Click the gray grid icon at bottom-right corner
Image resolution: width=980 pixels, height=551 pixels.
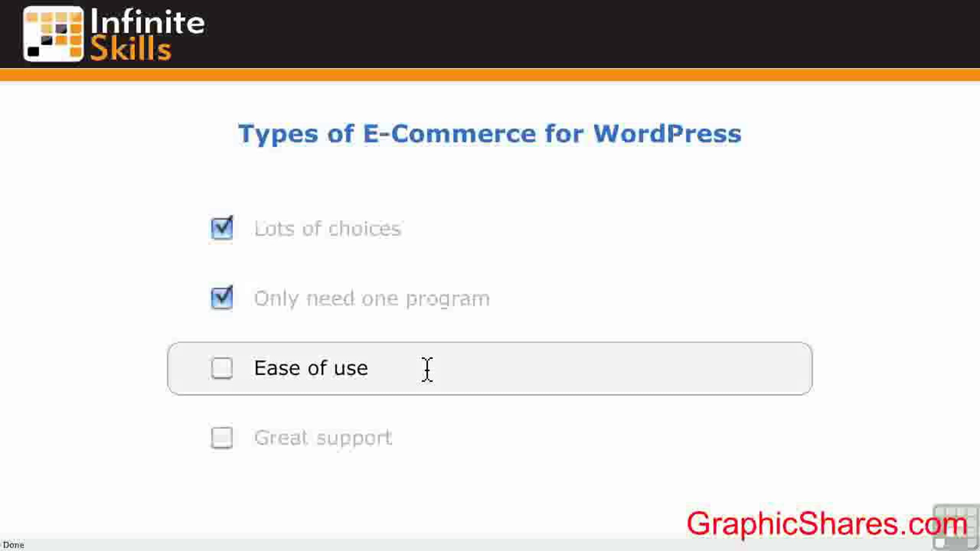point(955,527)
